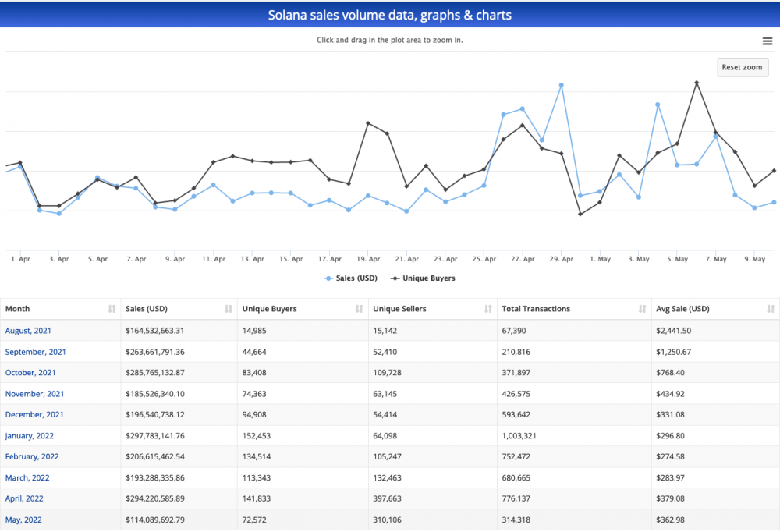
Task: Click the 15. Apr x-axis label
Action: click(291, 259)
